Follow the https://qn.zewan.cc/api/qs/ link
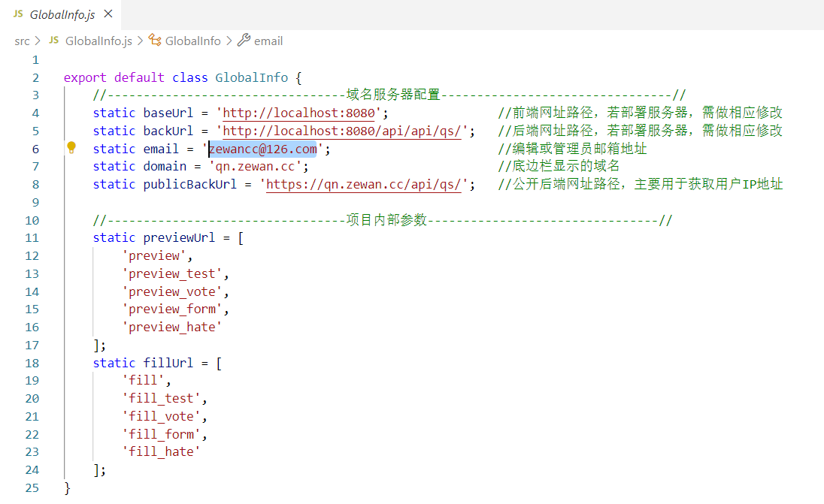 (x=363, y=184)
